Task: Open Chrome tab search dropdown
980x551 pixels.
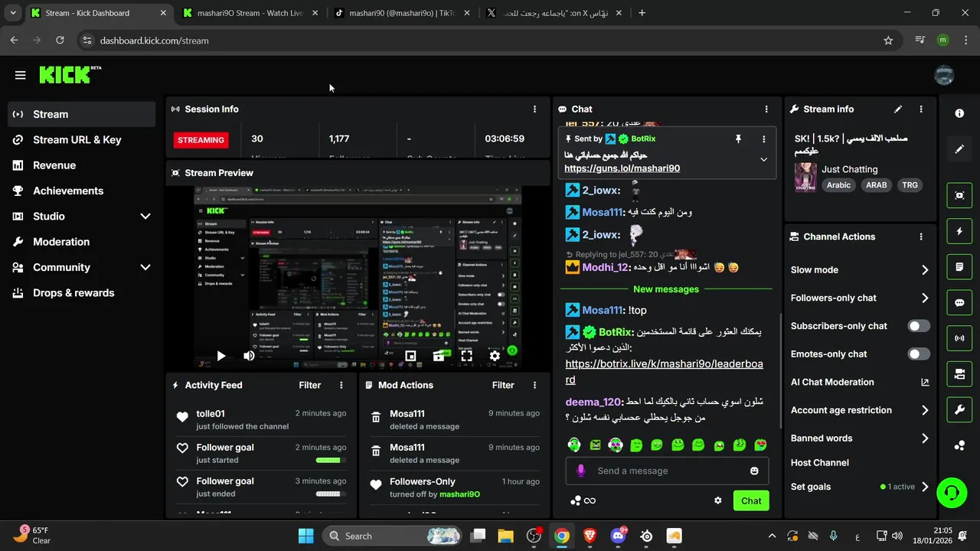Action: [12, 13]
